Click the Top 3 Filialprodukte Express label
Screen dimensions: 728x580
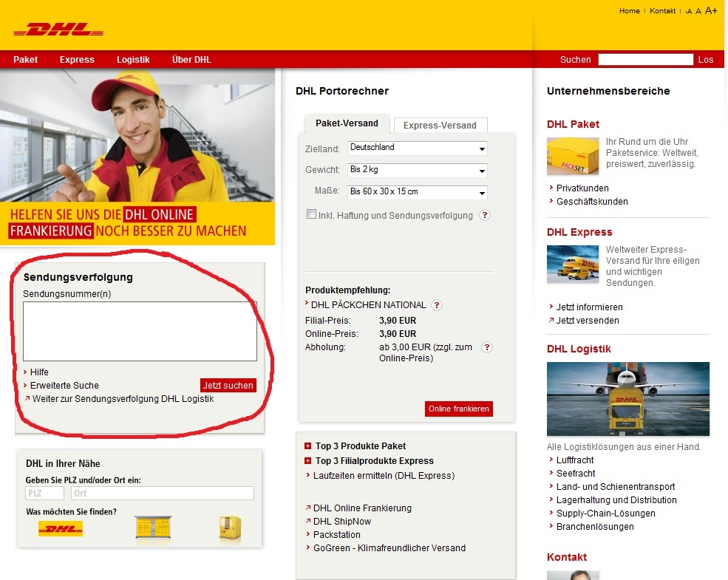(375, 461)
